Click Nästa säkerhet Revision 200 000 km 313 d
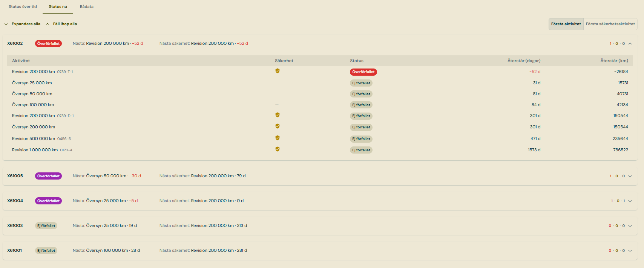The image size is (644, 268). 203,225
